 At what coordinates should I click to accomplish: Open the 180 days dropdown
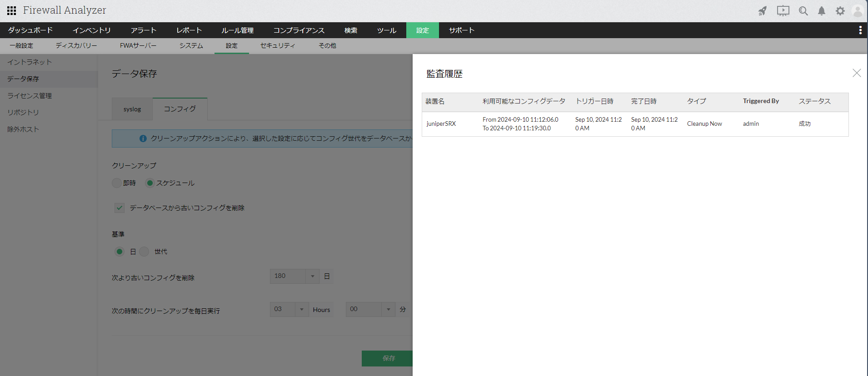[294, 276]
